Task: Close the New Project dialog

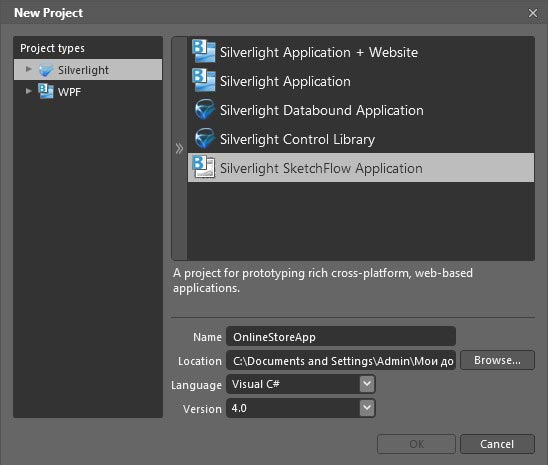Action: point(533,13)
